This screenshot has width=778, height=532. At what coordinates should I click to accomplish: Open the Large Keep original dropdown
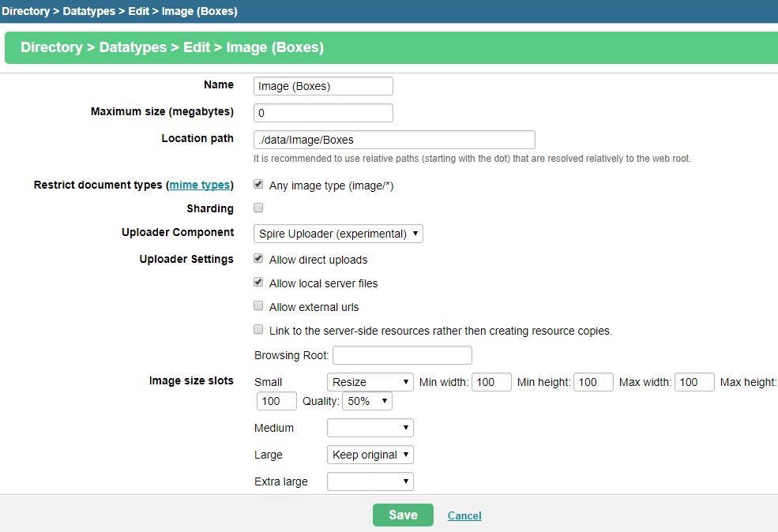[x=370, y=455]
